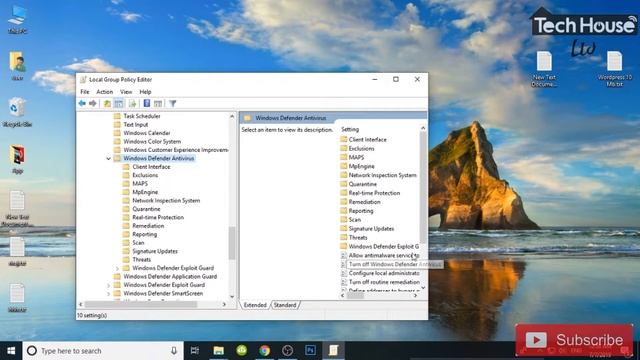The image size is (640, 360).
Task: Select MAPS in the console tree
Action: (140, 184)
